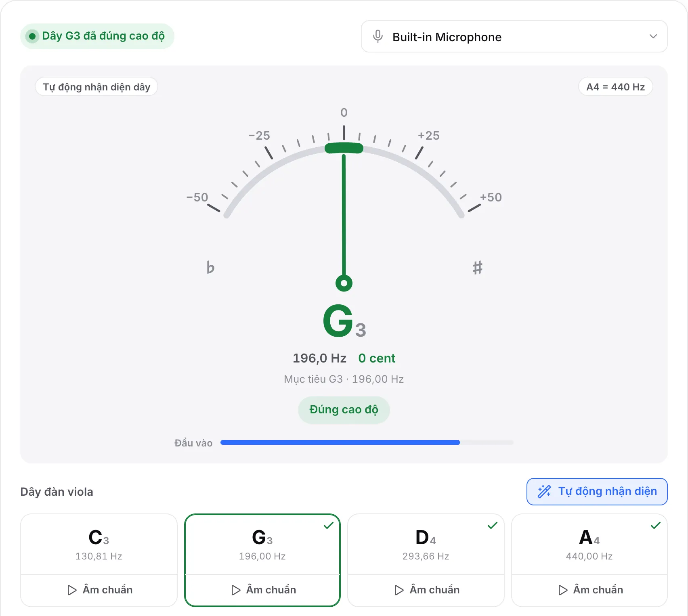Click the 0 cent deviation value
Image resolution: width=688 pixels, height=616 pixels.
377,358
